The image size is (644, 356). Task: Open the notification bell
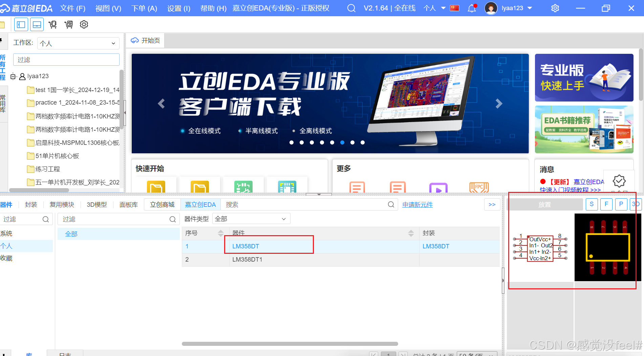click(x=472, y=8)
